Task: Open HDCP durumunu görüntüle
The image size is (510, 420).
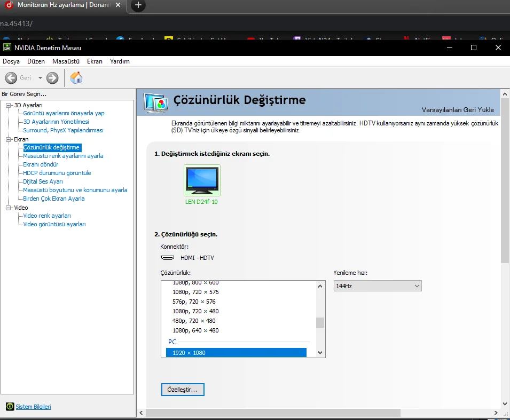Action: (x=57, y=173)
